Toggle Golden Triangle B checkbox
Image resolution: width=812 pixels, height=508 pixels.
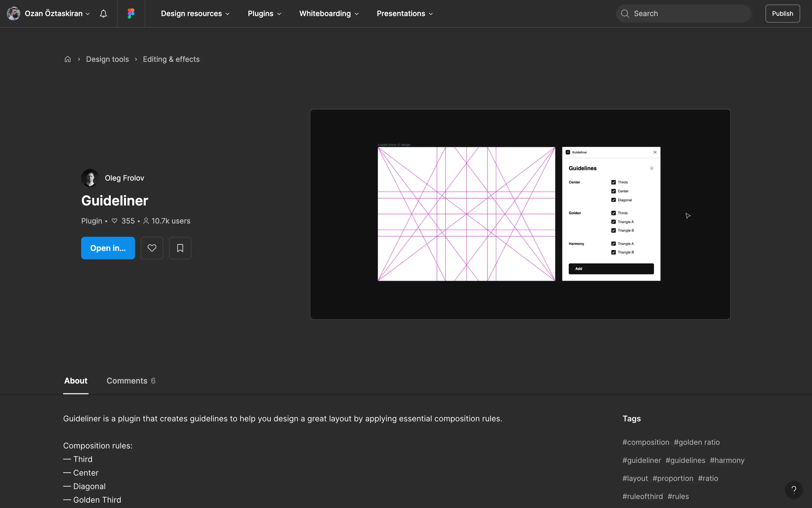click(613, 231)
